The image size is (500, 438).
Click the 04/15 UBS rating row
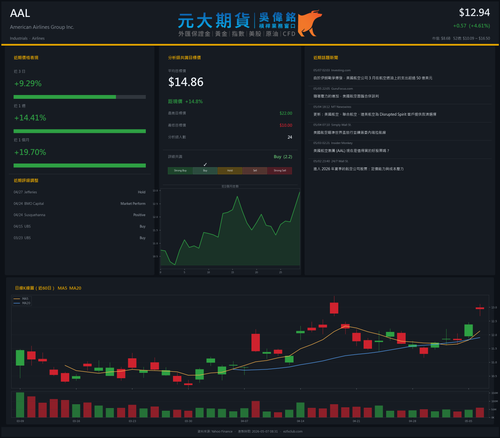pyautogui.click(x=80, y=226)
